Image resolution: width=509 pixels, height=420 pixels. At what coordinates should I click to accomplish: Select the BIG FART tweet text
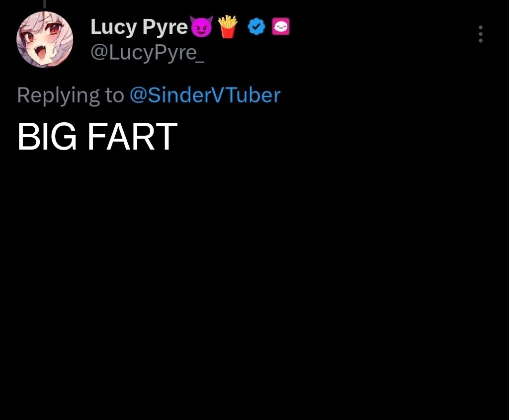[97, 137]
